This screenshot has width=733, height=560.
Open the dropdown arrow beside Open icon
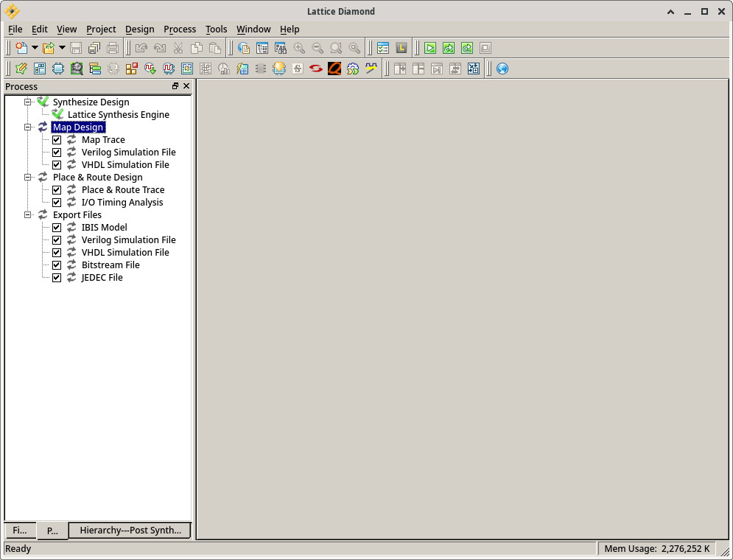click(62, 48)
